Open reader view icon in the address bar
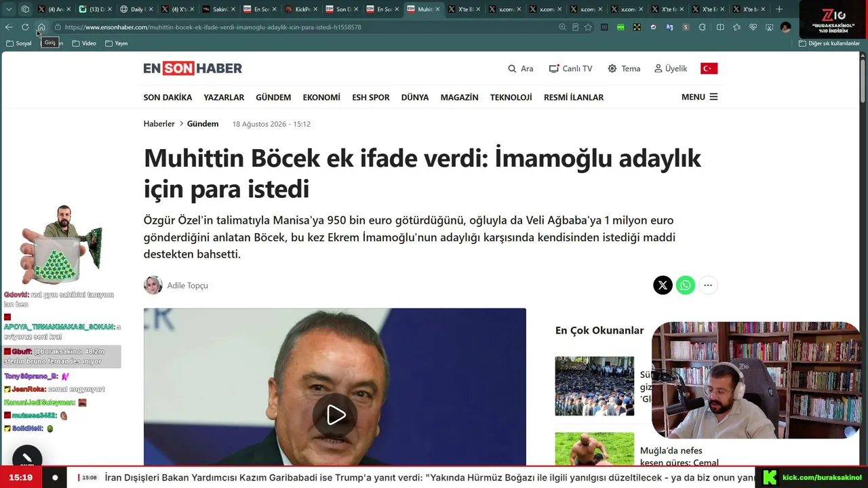The height and width of the screenshot is (488, 868). click(x=575, y=27)
